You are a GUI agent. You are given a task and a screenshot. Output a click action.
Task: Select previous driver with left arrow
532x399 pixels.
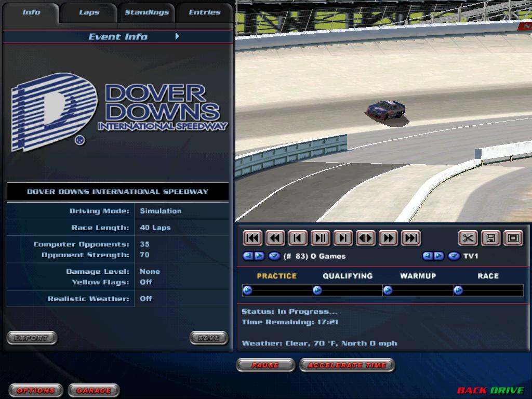coord(248,256)
